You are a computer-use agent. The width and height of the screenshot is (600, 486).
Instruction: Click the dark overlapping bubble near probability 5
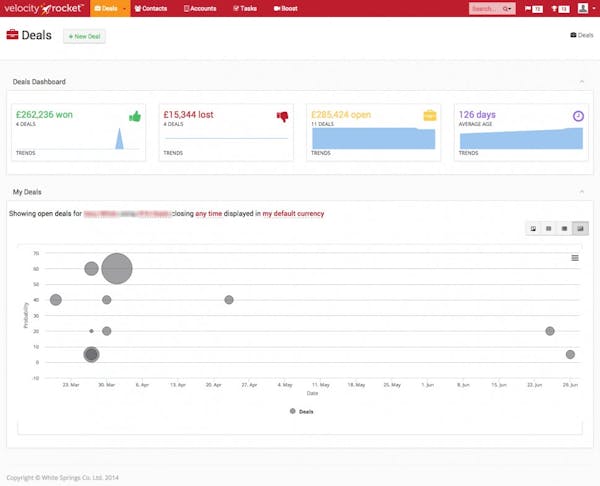[x=91, y=354]
